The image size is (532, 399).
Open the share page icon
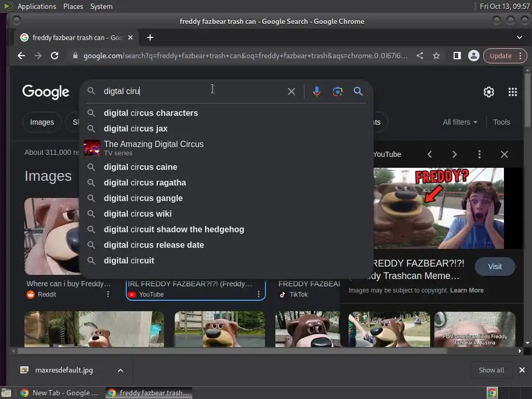click(x=420, y=56)
